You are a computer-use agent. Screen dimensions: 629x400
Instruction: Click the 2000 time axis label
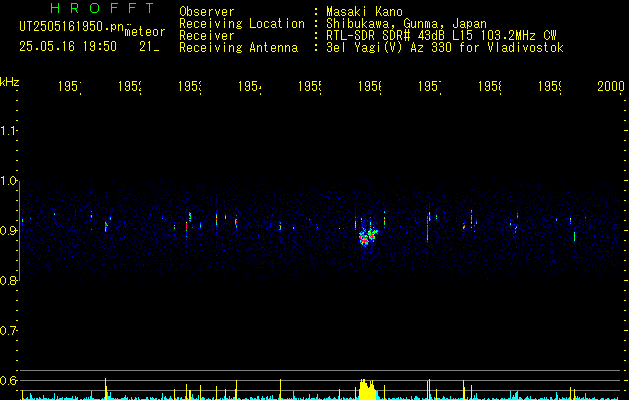pyautogui.click(x=611, y=86)
